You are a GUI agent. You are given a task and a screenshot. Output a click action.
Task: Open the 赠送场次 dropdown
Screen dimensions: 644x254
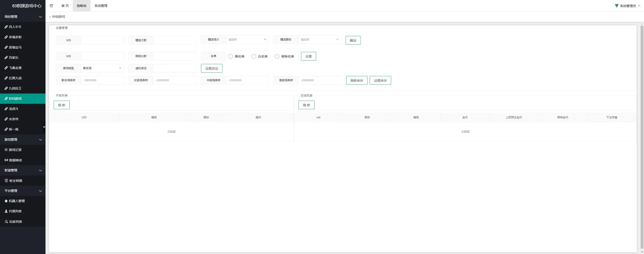[247, 40]
